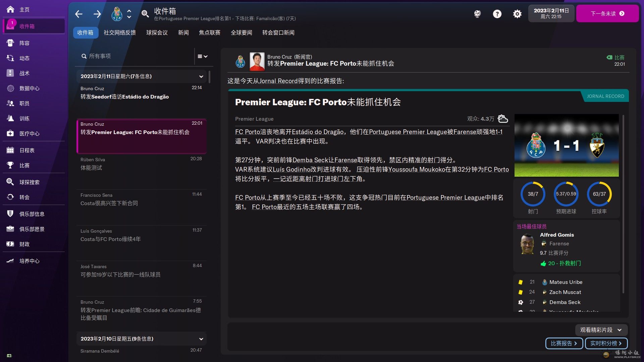Open the 职员 staff icon

pyautogui.click(x=10, y=103)
